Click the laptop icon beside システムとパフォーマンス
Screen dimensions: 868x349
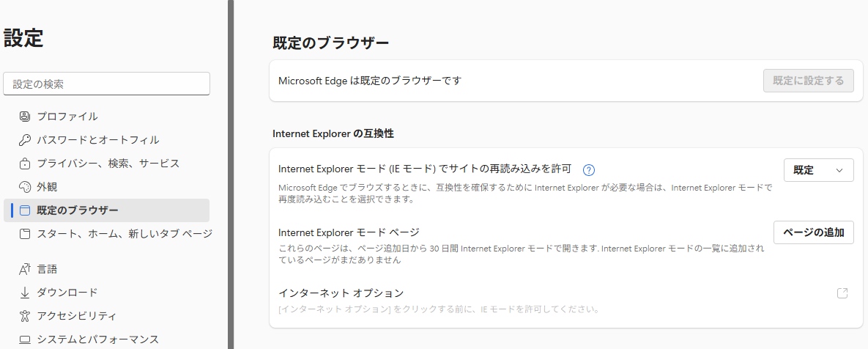25,339
